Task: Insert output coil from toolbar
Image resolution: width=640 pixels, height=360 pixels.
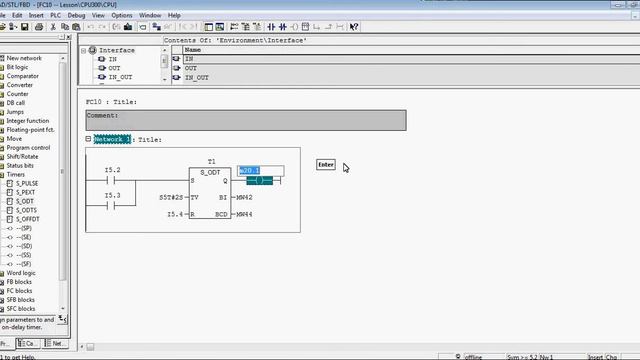Action: (294, 27)
